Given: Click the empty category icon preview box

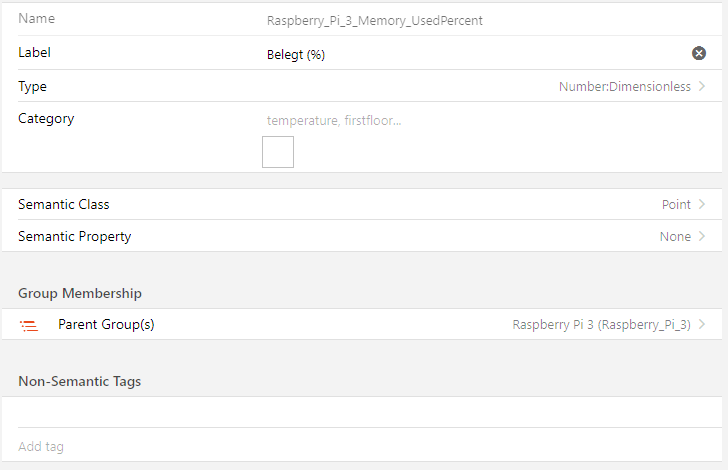Looking at the screenshot, I should [277, 152].
